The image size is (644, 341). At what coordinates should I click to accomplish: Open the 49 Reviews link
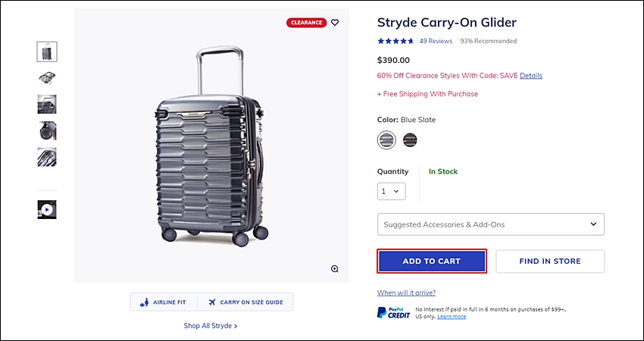point(436,41)
